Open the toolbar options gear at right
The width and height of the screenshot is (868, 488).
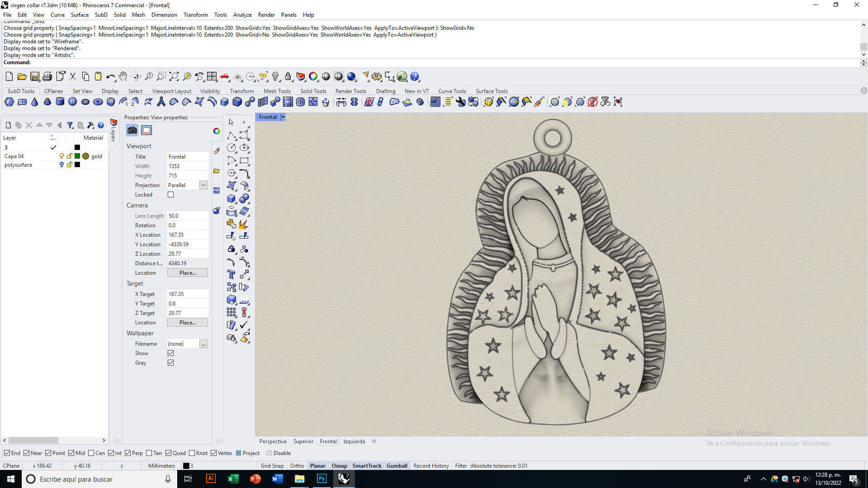pyautogui.click(x=863, y=91)
